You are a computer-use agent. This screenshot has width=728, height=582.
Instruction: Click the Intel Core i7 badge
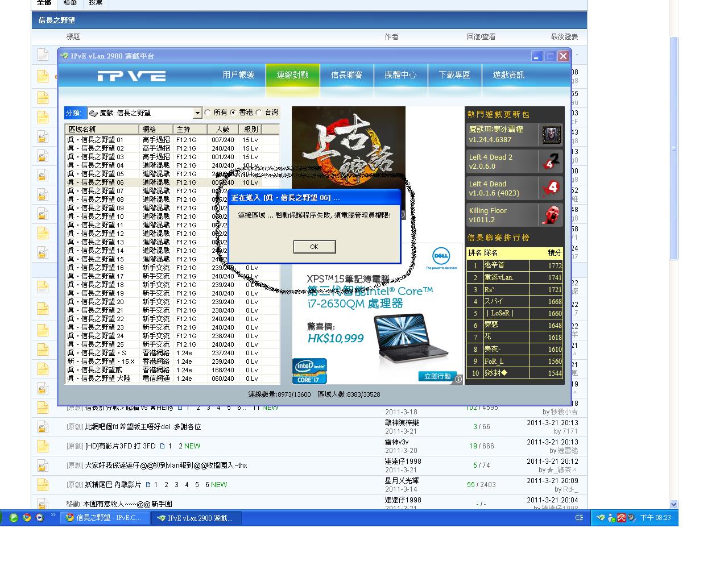pos(309,371)
